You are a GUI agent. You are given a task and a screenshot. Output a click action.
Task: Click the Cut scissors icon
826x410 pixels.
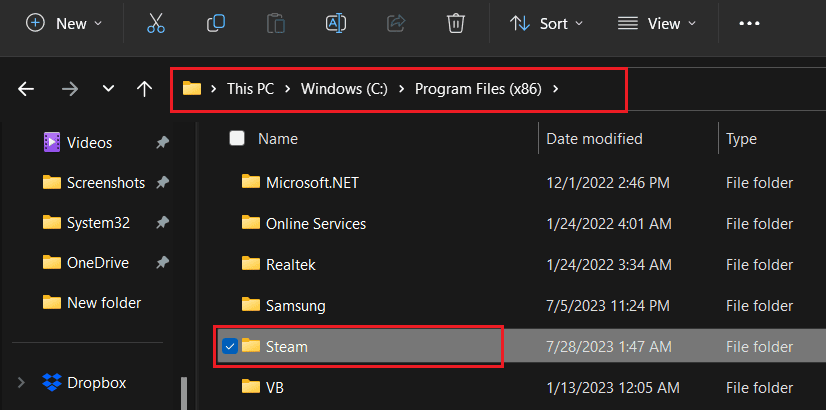coord(156,24)
